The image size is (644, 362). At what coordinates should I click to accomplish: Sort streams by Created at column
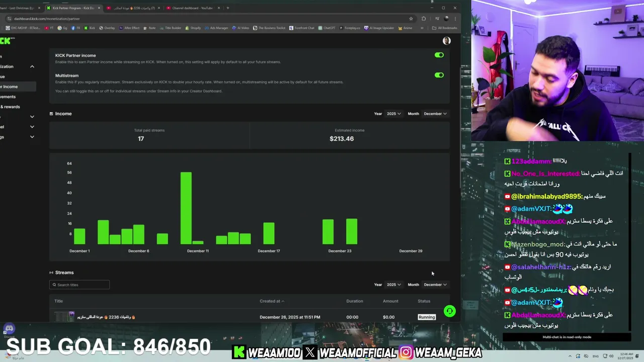pyautogui.click(x=272, y=301)
